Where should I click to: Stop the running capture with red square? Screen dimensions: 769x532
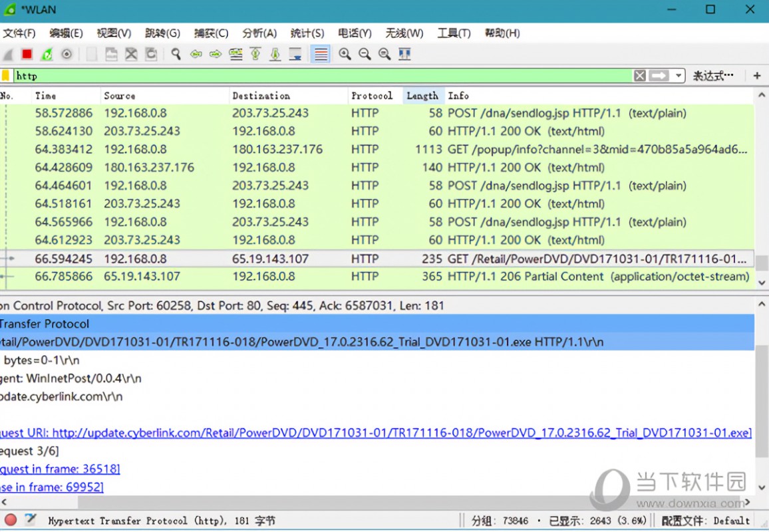coord(27,55)
